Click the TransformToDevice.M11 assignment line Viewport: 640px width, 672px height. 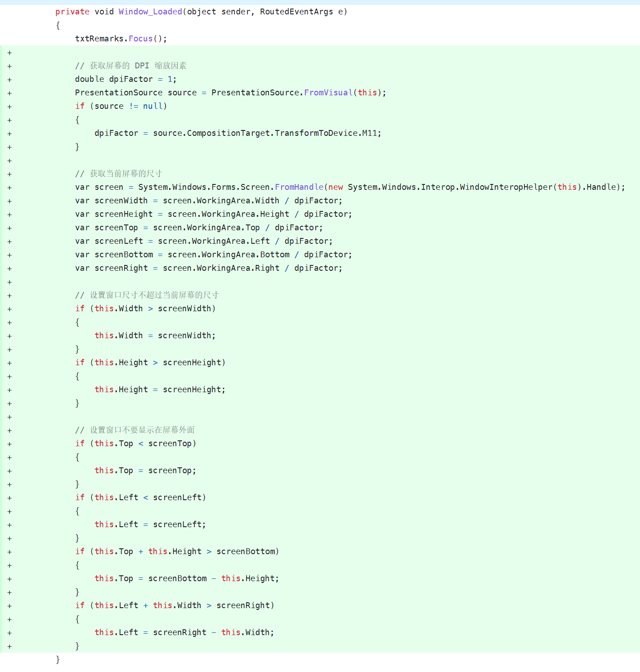coord(237,133)
